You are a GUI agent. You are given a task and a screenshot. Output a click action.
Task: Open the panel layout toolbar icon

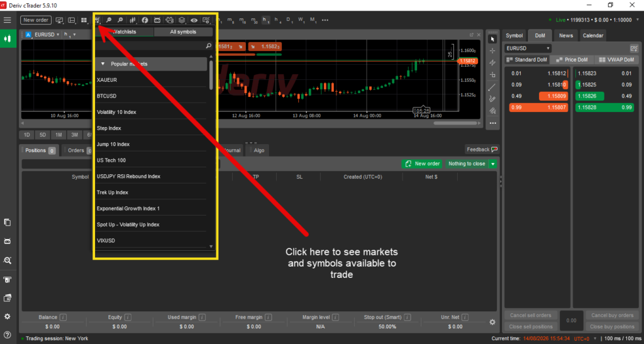[x=72, y=19]
